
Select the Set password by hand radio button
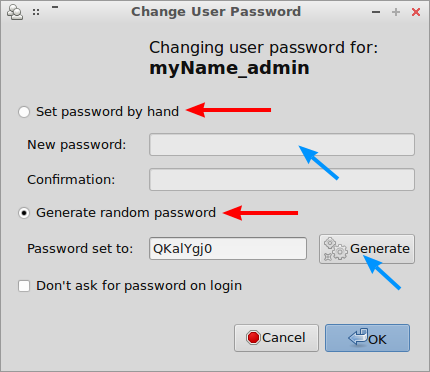[24, 112]
